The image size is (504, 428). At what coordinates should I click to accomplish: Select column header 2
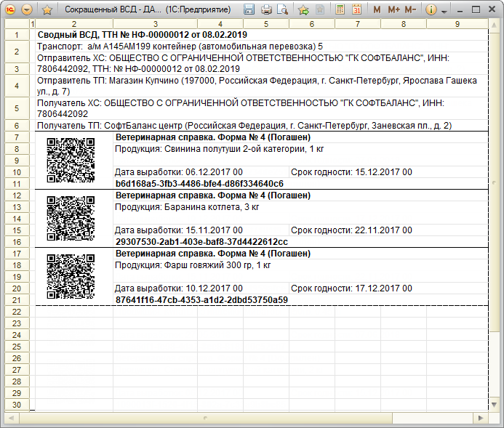74,24
